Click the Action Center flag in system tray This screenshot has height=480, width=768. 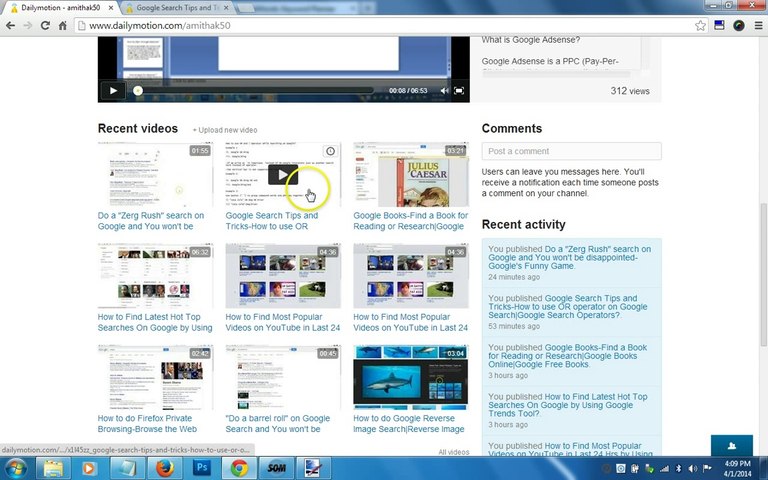707,469
